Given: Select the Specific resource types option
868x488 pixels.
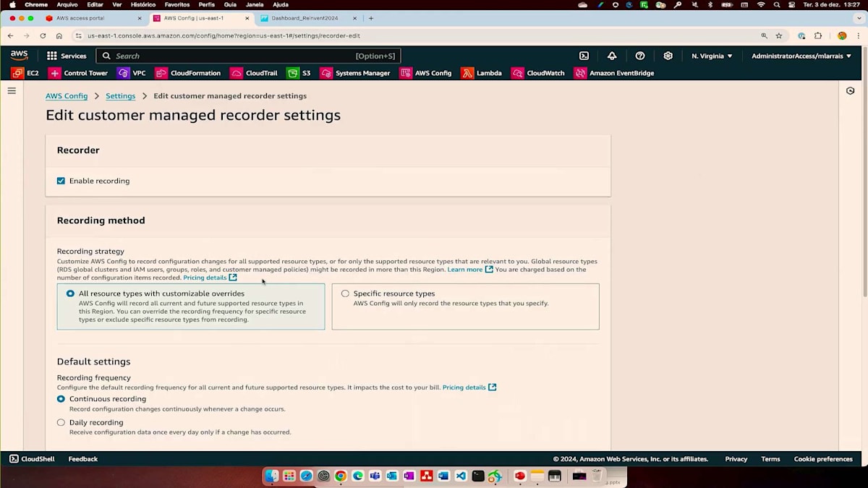Looking at the screenshot, I should [345, 294].
